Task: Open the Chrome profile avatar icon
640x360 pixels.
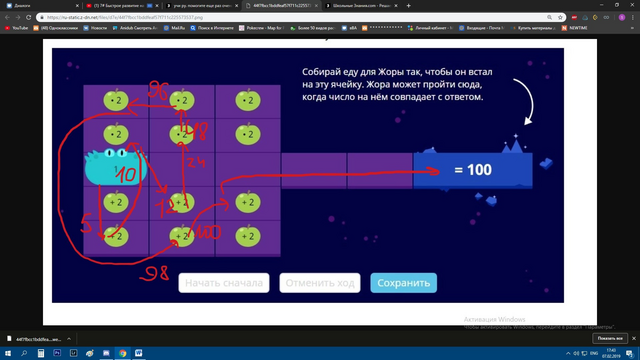Action: [622, 18]
